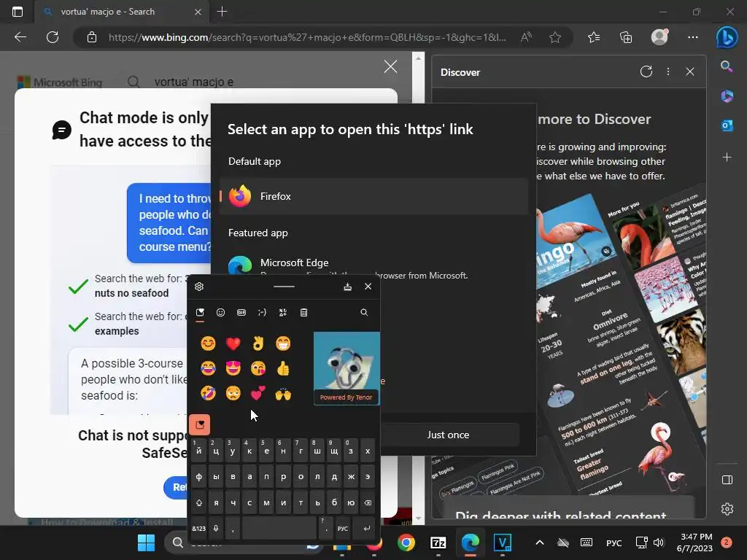
Task: Open a new browser tab
Action: coord(222,12)
